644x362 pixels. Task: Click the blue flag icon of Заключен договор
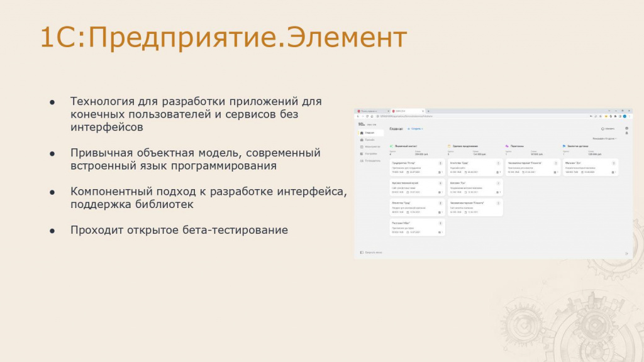point(564,146)
